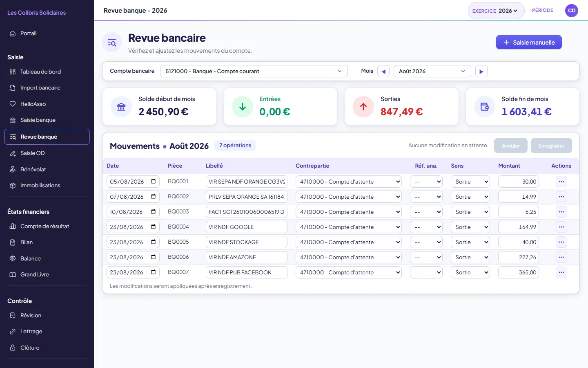Screen dimensions: 588x368
Task: Navigate to Grand Livre menu item
Action: pos(47,275)
